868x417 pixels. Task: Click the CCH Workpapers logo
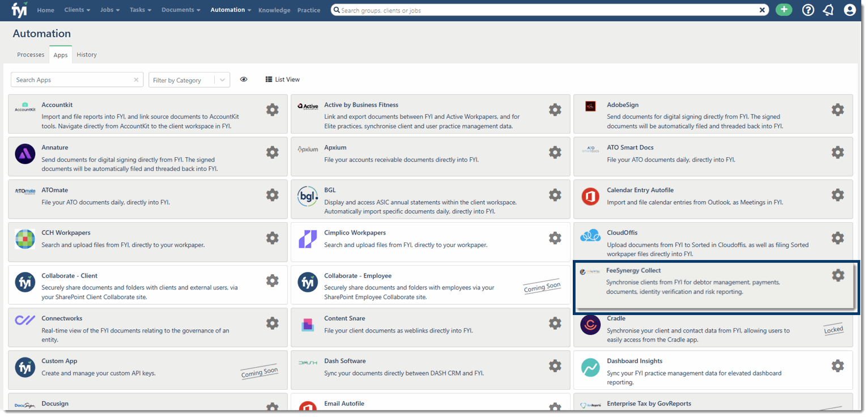point(25,239)
